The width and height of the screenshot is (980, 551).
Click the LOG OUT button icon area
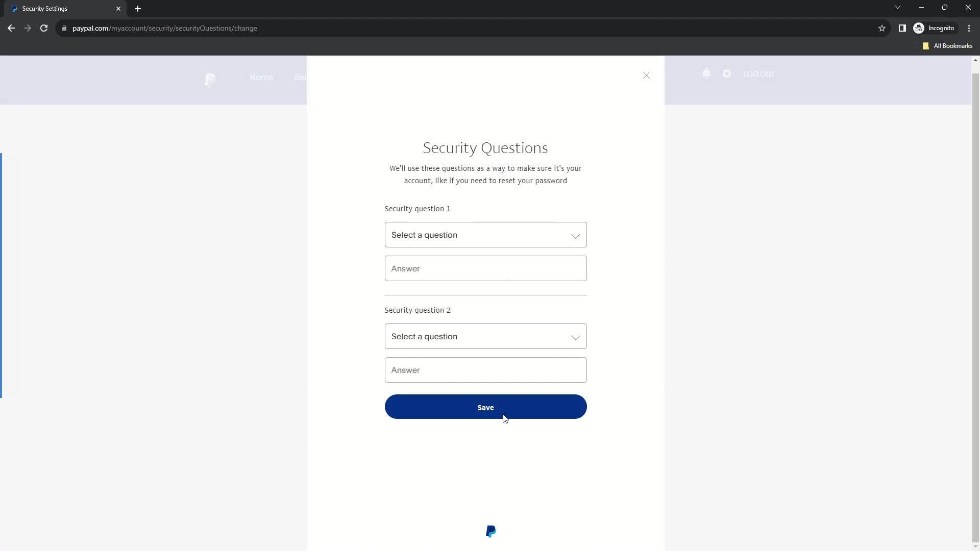click(758, 74)
